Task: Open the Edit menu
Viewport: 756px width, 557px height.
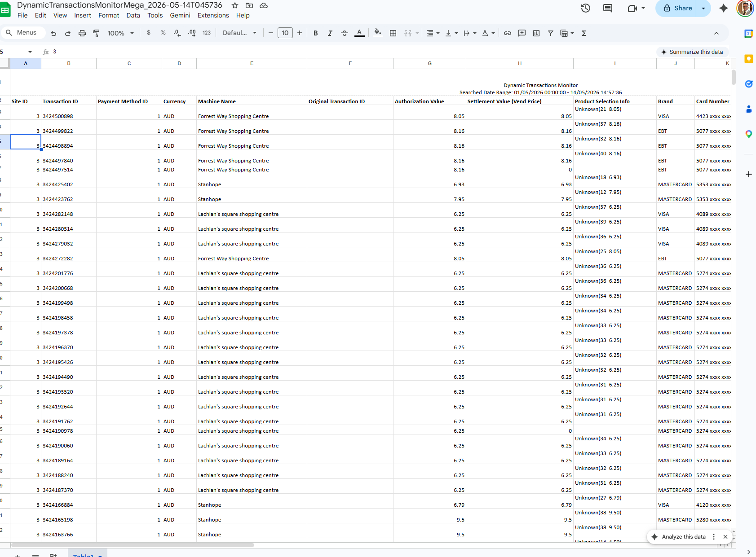Action: [x=40, y=15]
